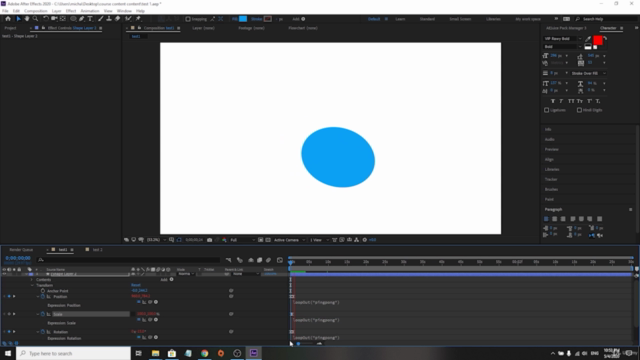Click the expression language menu icon for Scale
The width and height of the screenshot is (640, 360).
pos(156,320)
